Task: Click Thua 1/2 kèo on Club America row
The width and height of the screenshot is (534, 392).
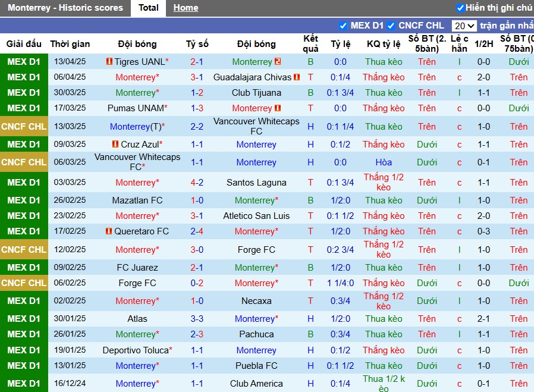Action: 384,384
